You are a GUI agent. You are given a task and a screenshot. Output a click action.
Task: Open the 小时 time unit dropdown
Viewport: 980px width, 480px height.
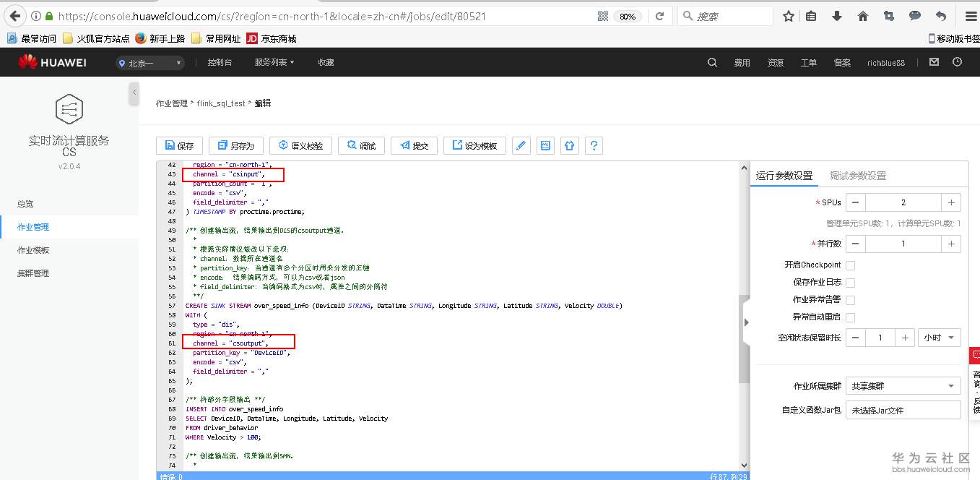940,337
